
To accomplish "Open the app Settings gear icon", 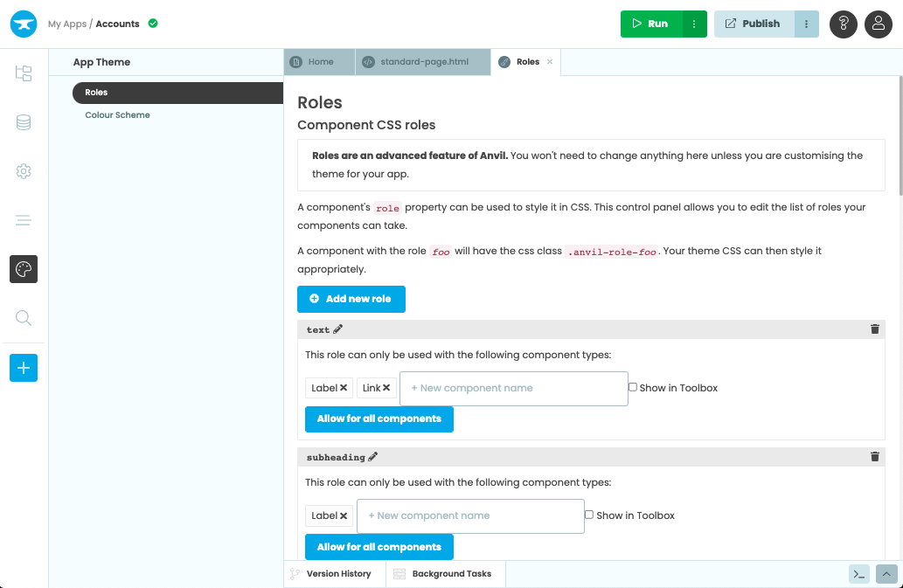I will pyautogui.click(x=24, y=171).
